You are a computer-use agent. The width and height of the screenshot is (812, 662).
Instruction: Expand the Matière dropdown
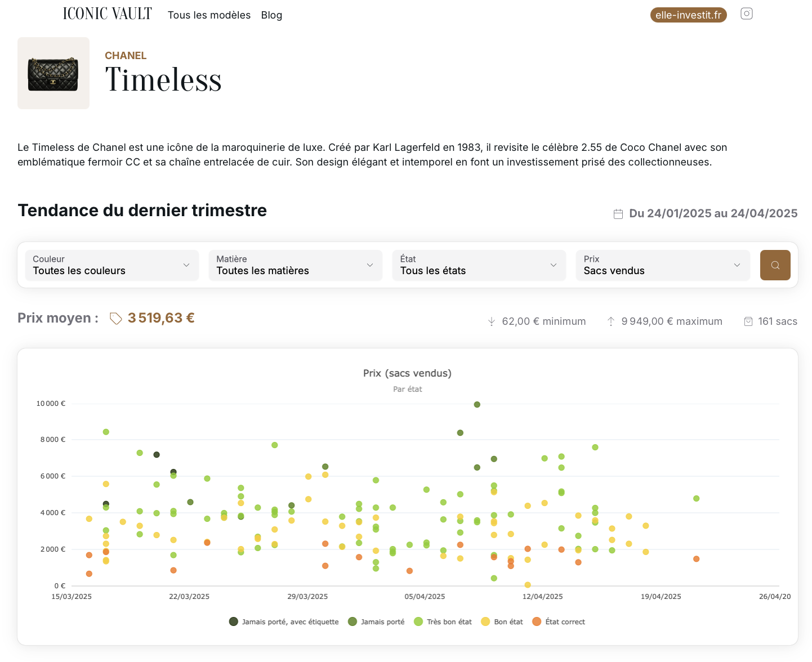(x=295, y=265)
